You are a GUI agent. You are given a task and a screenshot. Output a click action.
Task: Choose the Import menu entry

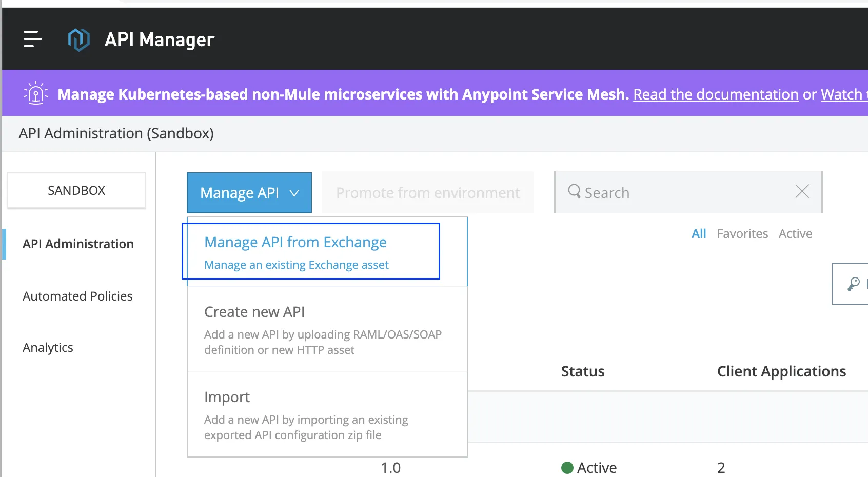tap(327, 415)
